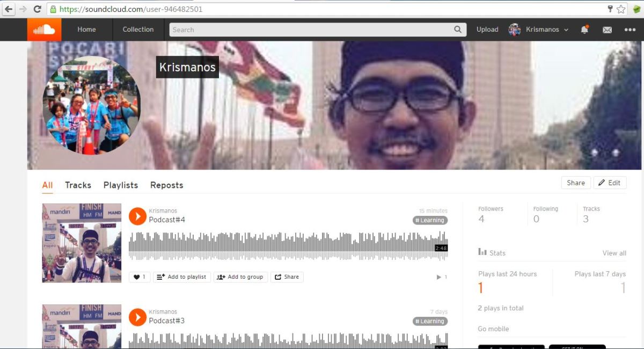Play the Podcast#3 track
This screenshot has width=644, height=349.
pyautogui.click(x=137, y=317)
